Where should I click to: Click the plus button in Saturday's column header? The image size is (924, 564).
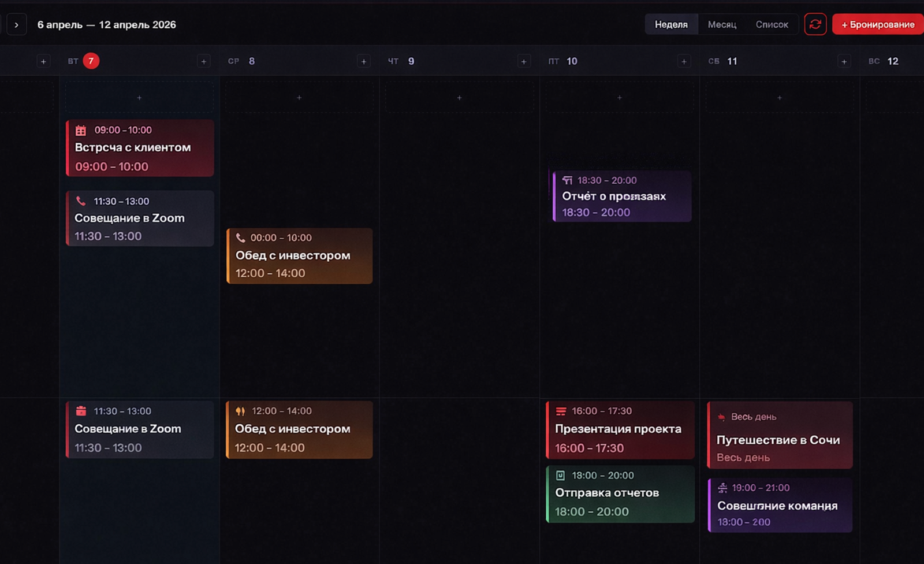tap(844, 60)
